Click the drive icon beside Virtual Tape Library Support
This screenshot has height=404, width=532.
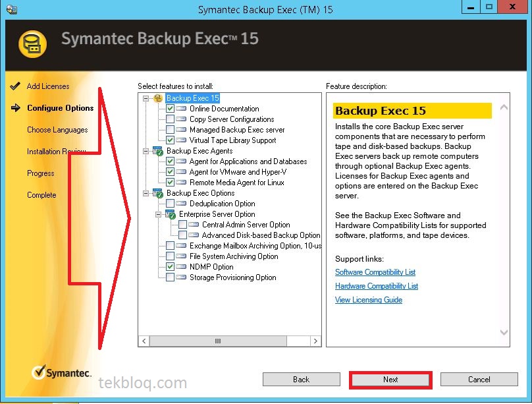point(181,140)
